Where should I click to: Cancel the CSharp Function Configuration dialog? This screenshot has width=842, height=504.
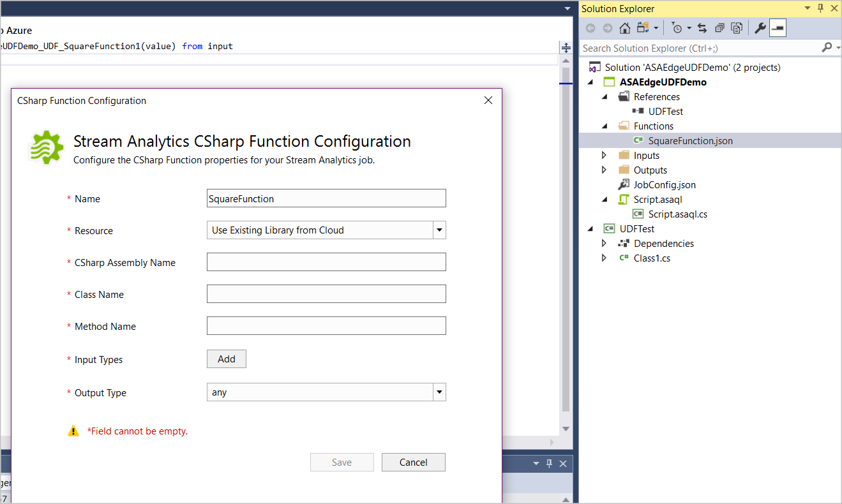tap(413, 462)
